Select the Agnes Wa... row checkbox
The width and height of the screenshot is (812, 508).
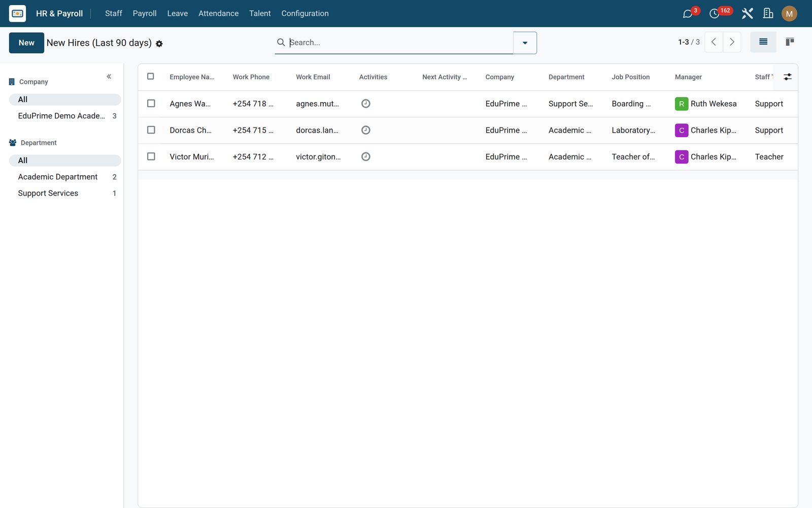[x=151, y=103]
